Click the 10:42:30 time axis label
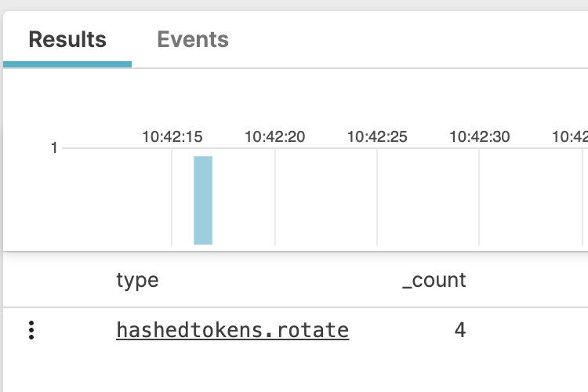Image resolution: width=588 pixels, height=392 pixels. tap(479, 136)
